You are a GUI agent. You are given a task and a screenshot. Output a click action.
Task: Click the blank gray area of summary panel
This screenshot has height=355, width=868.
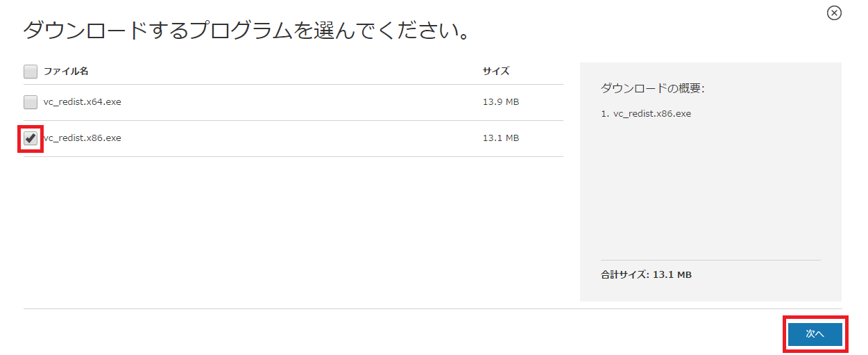(x=710, y=188)
